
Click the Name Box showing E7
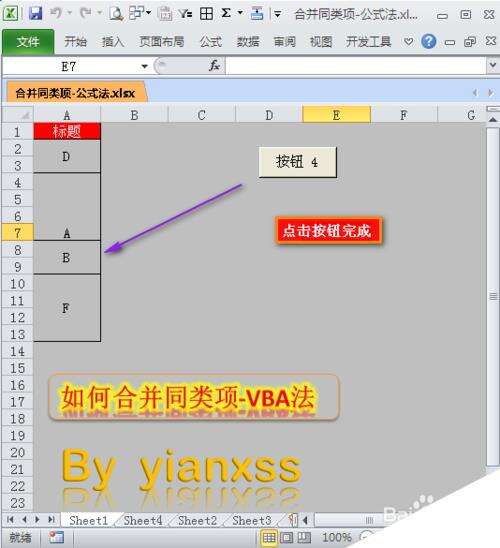(x=70, y=66)
